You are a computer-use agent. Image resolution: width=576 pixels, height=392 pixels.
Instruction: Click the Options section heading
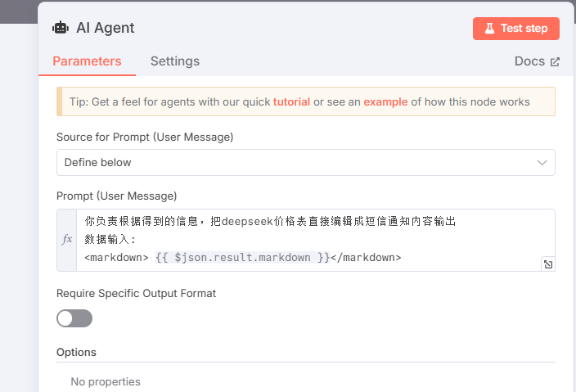pos(76,352)
